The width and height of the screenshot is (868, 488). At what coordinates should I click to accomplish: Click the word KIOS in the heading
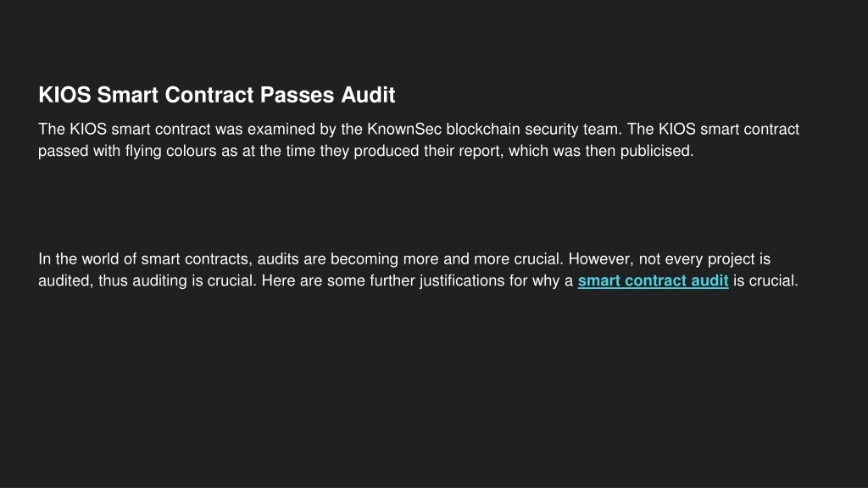[x=64, y=95]
